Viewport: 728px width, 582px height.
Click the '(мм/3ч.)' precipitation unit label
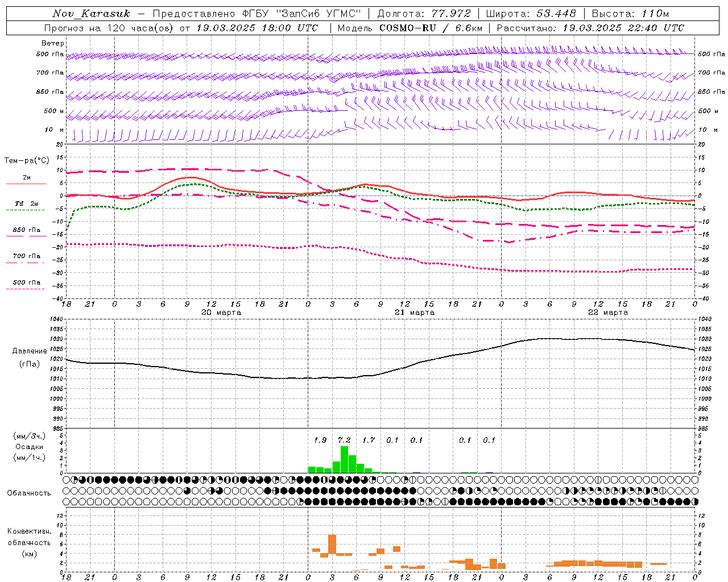coord(30,436)
